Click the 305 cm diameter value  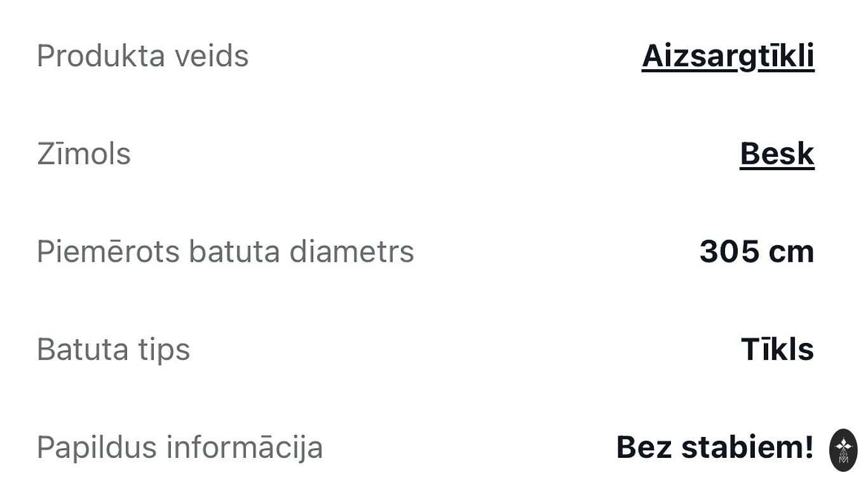pos(756,251)
